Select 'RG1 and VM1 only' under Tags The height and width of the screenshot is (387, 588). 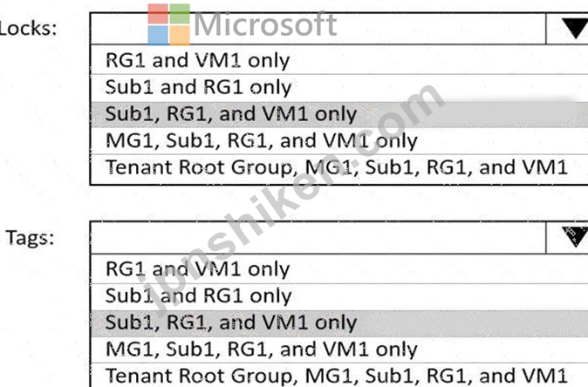(x=339, y=268)
